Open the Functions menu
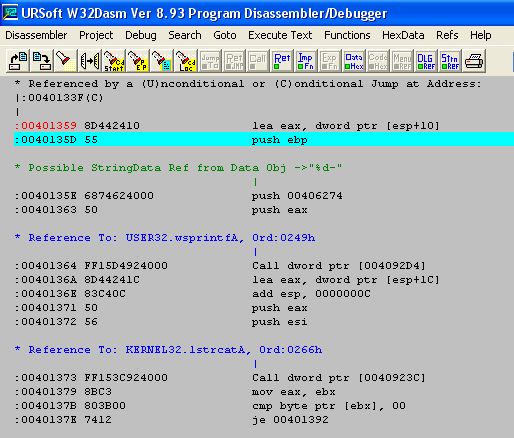Viewport: 514px width, 438px height. 347,35
